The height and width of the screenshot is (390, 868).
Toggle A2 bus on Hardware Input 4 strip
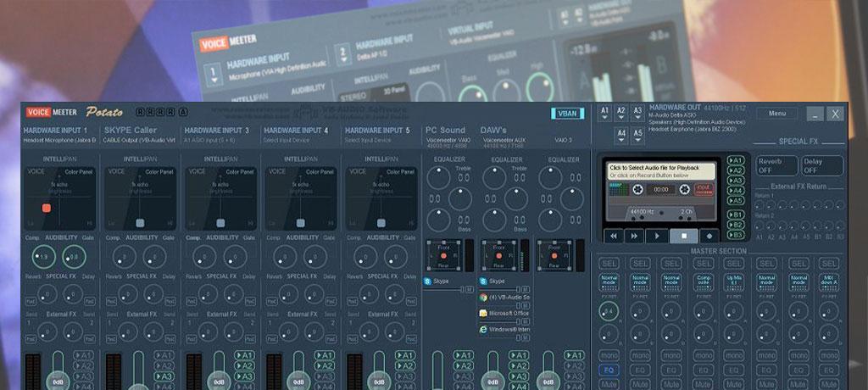pyautogui.click(x=325, y=365)
